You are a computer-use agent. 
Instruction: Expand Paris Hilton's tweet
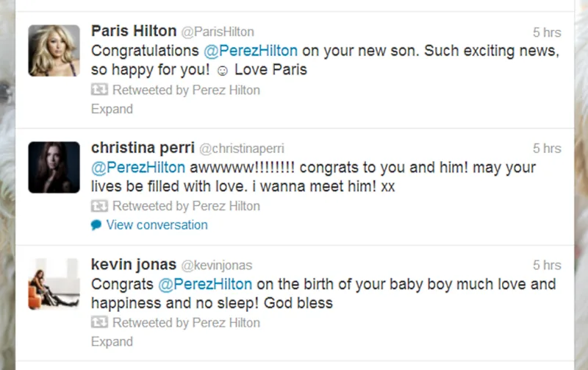tap(112, 109)
